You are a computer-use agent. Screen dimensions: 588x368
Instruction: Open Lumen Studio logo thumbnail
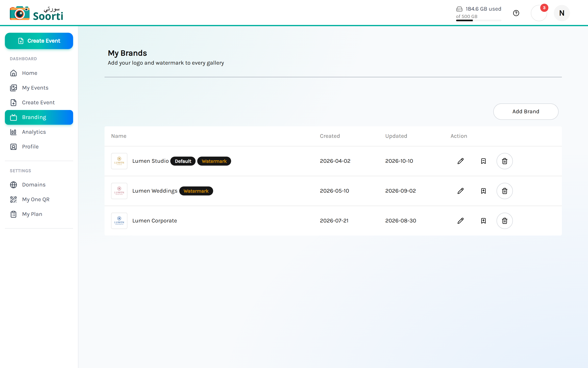pos(119,161)
